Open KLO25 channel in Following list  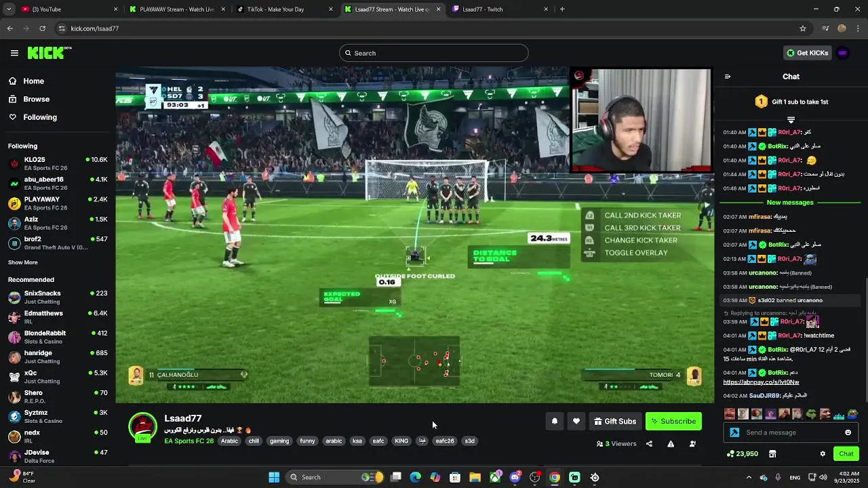(58, 163)
